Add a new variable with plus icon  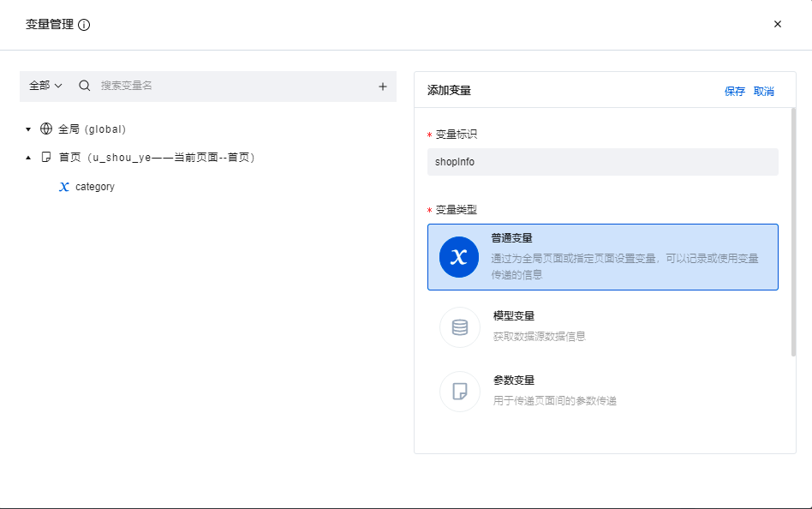pyautogui.click(x=383, y=87)
